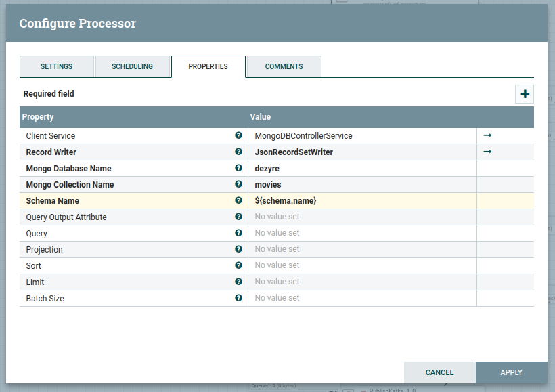Screen dimensions: 555x392
Task: Apply the processor configuration
Action: point(511,372)
